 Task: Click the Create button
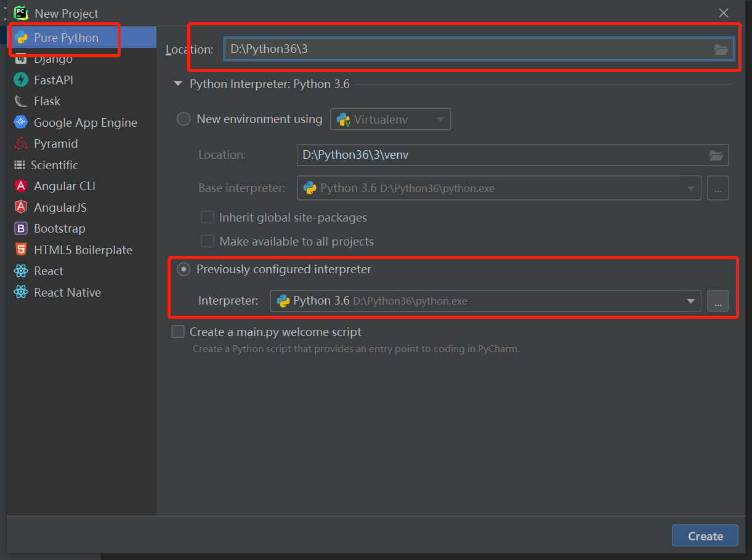(x=705, y=536)
